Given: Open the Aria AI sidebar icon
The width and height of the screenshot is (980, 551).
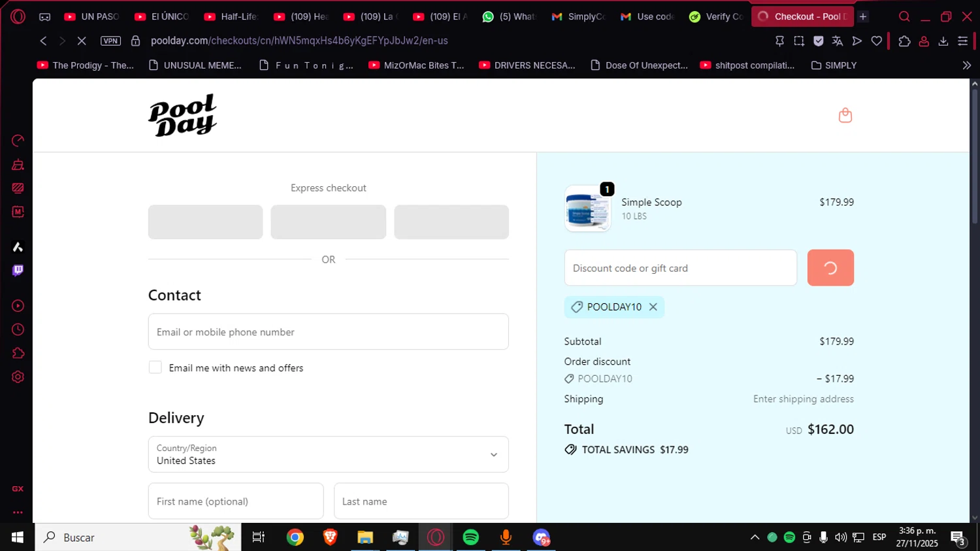Looking at the screenshot, I should [18, 247].
